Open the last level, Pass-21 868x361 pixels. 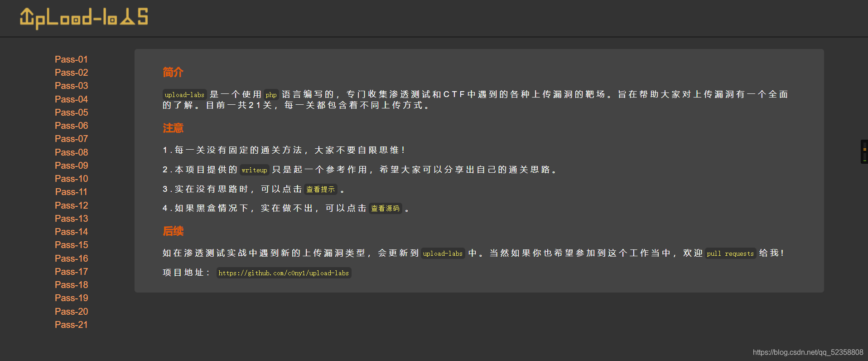click(71, 325)
